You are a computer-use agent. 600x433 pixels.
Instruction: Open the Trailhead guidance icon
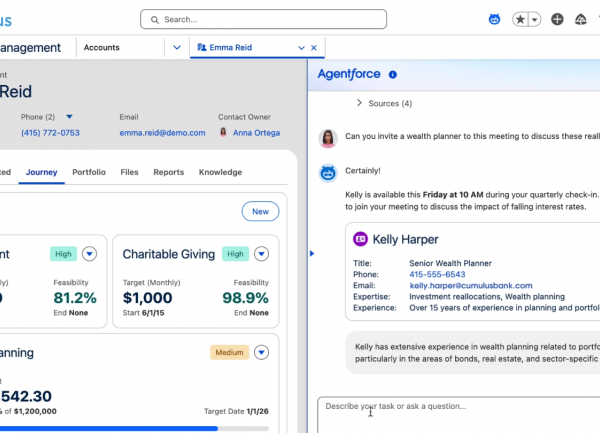(580, 19)
